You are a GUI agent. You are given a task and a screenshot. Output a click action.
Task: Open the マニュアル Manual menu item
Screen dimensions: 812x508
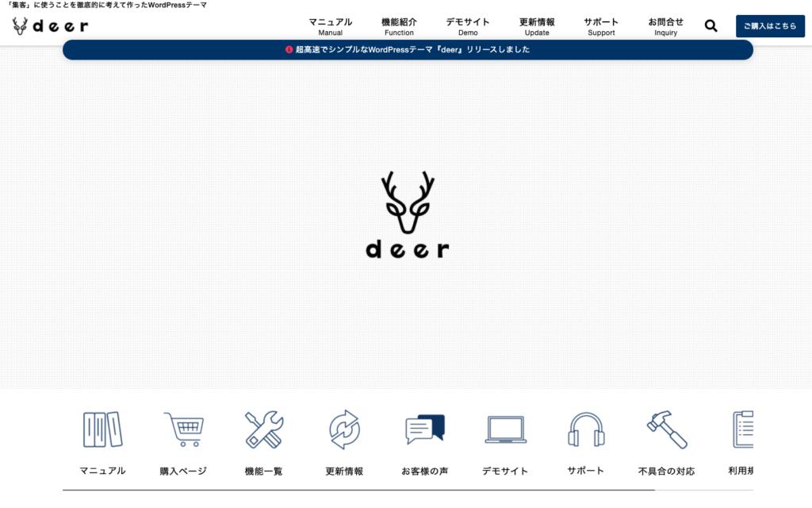pos(331,26)
